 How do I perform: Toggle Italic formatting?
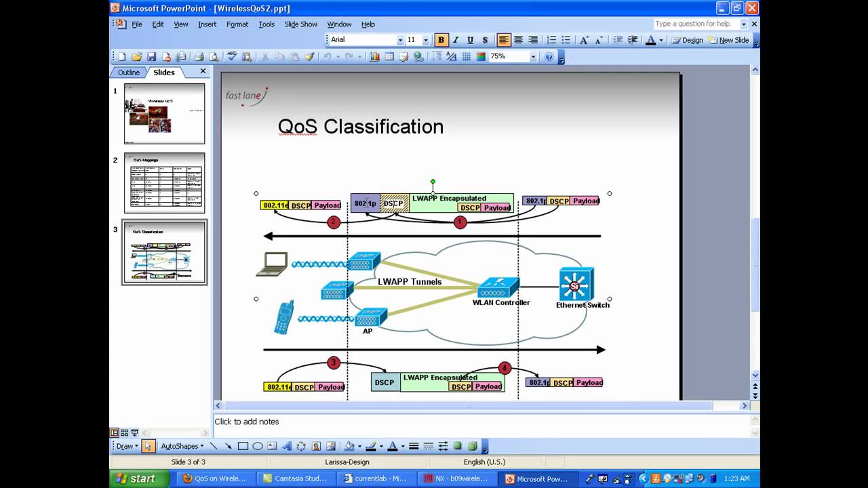(x=456, y=40)
